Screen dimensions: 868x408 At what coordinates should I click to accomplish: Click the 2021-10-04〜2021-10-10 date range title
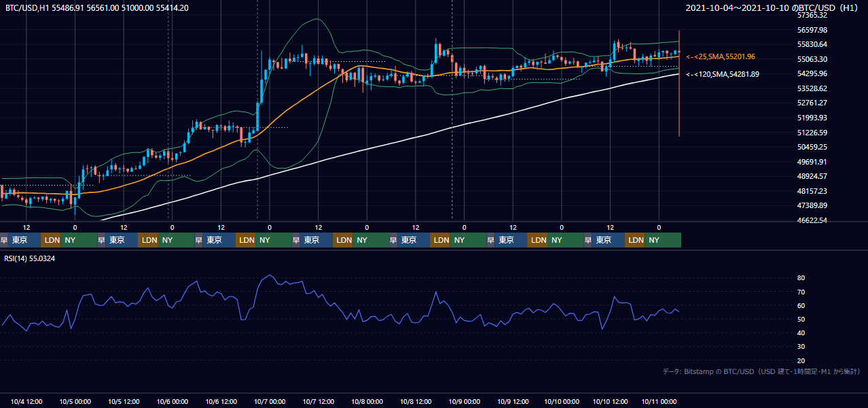pyautogui.click(x=772, y=7)
